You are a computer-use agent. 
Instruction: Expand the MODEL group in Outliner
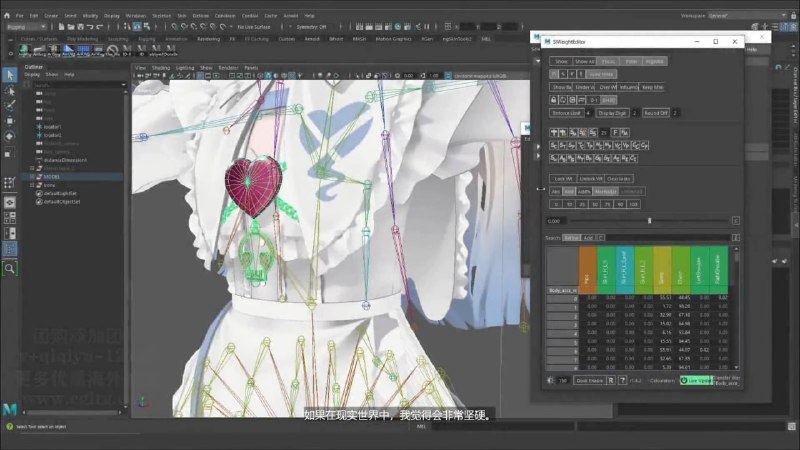coord(32,177)
